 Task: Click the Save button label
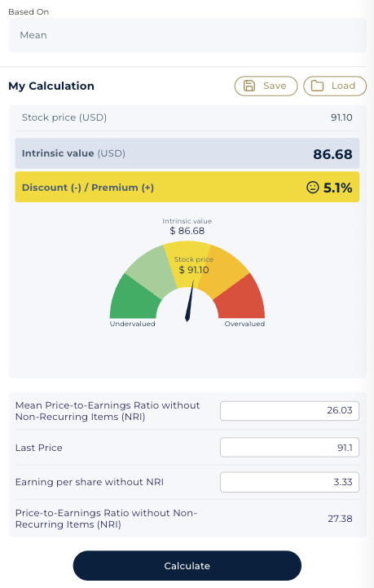click(275, 86)
